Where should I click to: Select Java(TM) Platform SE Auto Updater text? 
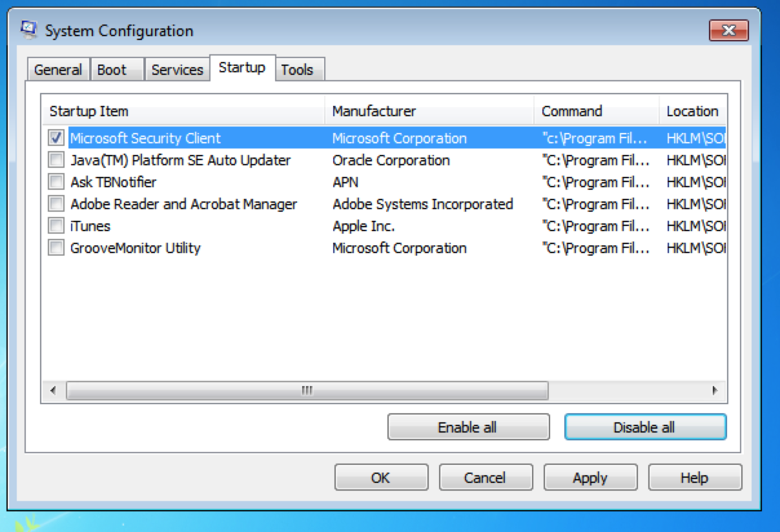(181, 160)
